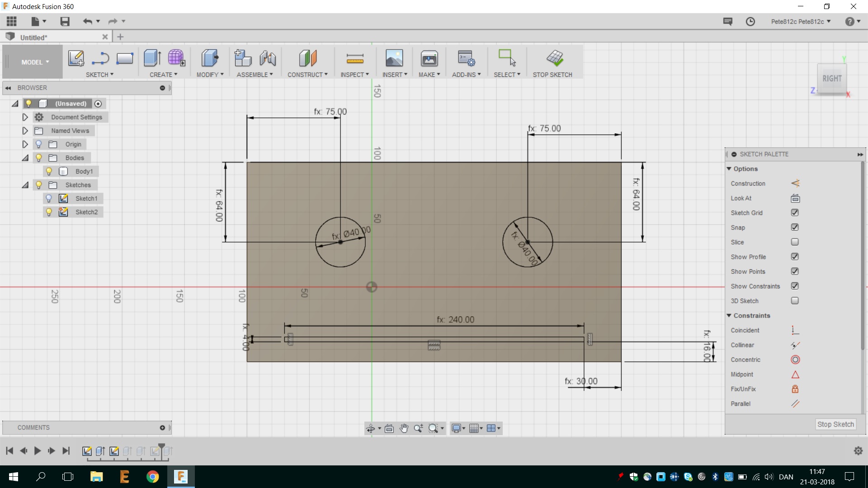Click the Measure icon under INSPECT
Screen dimensions: 868x488
click(355, 58)
